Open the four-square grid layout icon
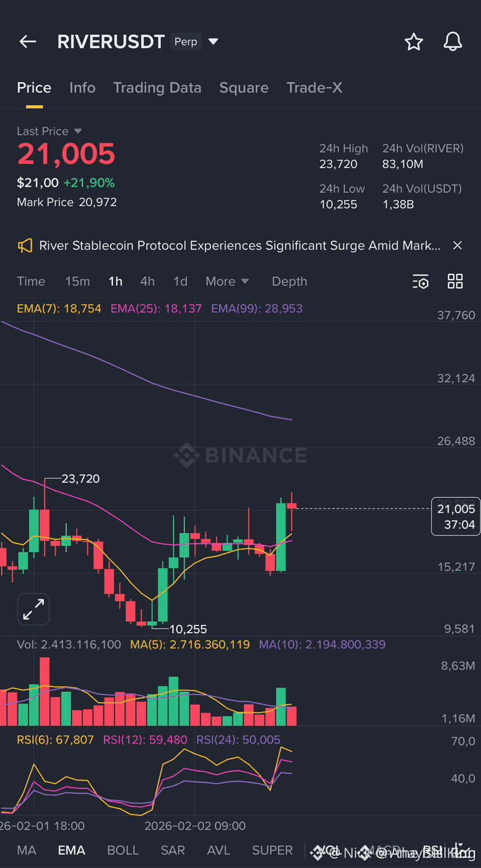The width and height of the screenshot is (481, 868). pos(455,281)
